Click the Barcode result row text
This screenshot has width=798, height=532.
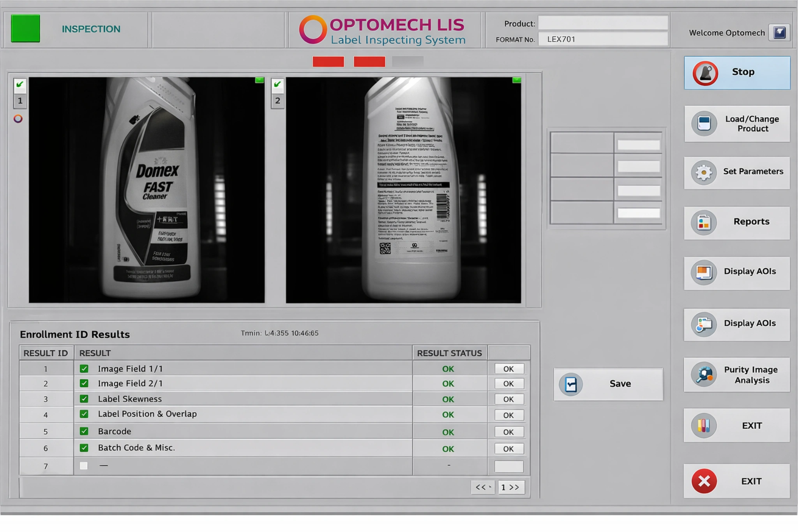(x=115, y=431)
